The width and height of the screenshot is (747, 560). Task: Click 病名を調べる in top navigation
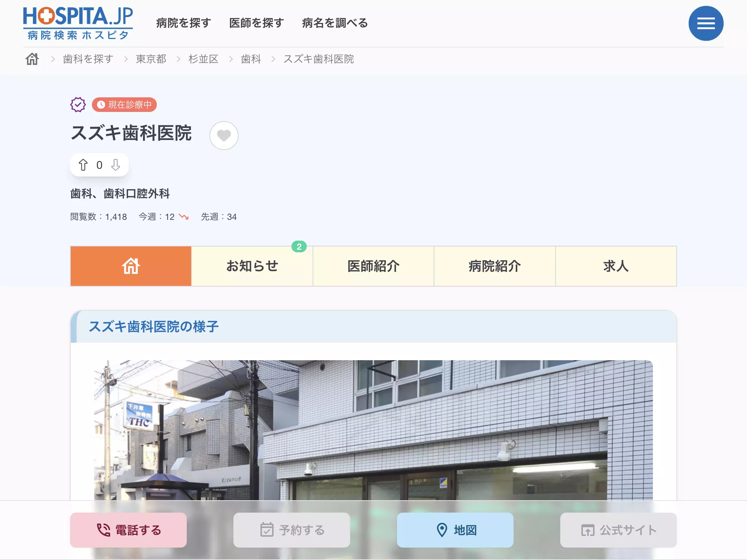pos(335,23)
